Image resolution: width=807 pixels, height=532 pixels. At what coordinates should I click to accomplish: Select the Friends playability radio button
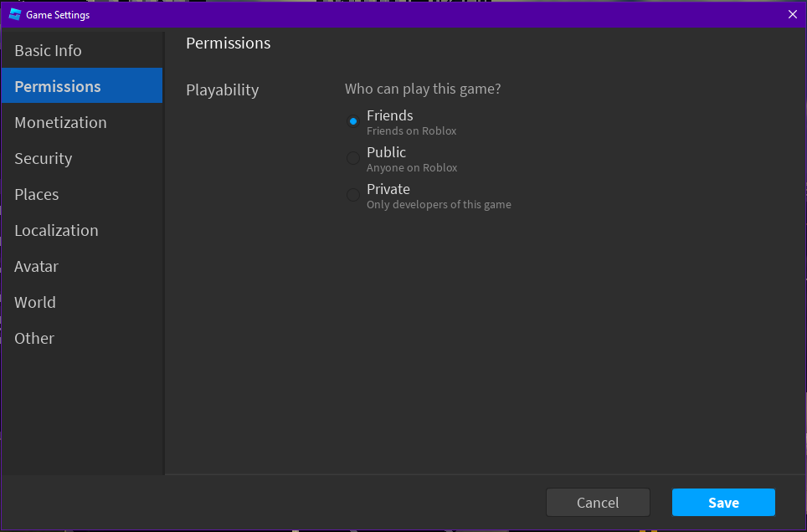[353, 121]
